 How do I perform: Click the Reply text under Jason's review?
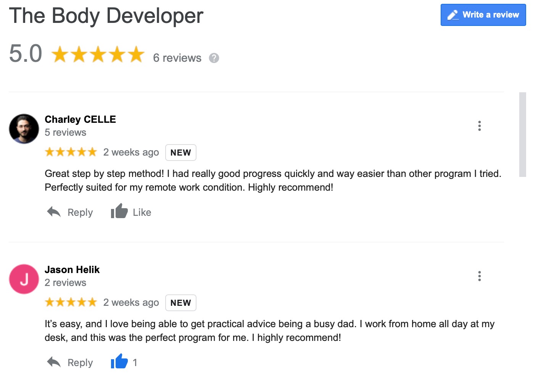pos(80,363)
